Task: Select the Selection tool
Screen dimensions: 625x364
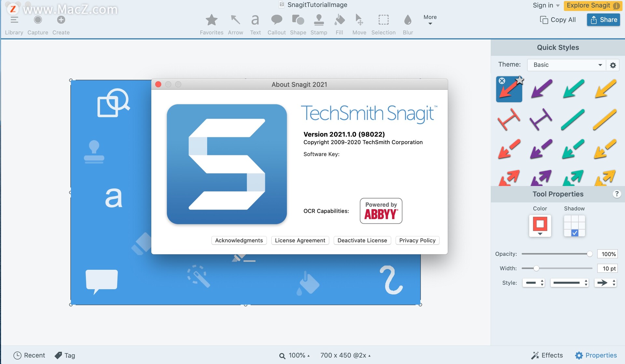Action: pyautogui.click(x=383, y=25)
